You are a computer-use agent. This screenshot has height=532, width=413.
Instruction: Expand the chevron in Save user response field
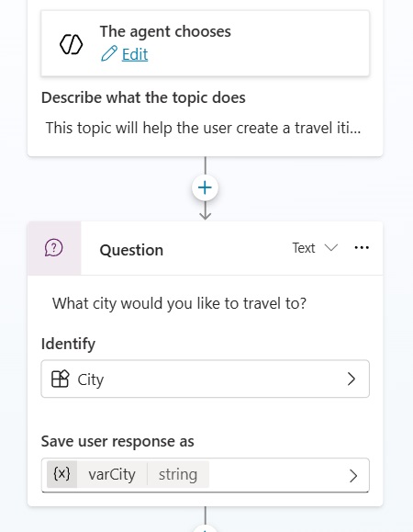[353, 476]
